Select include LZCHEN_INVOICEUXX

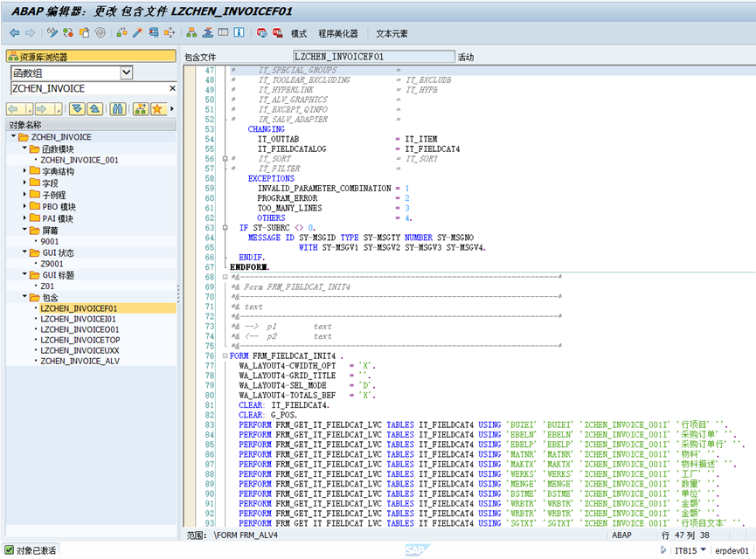tap(80, 350)
